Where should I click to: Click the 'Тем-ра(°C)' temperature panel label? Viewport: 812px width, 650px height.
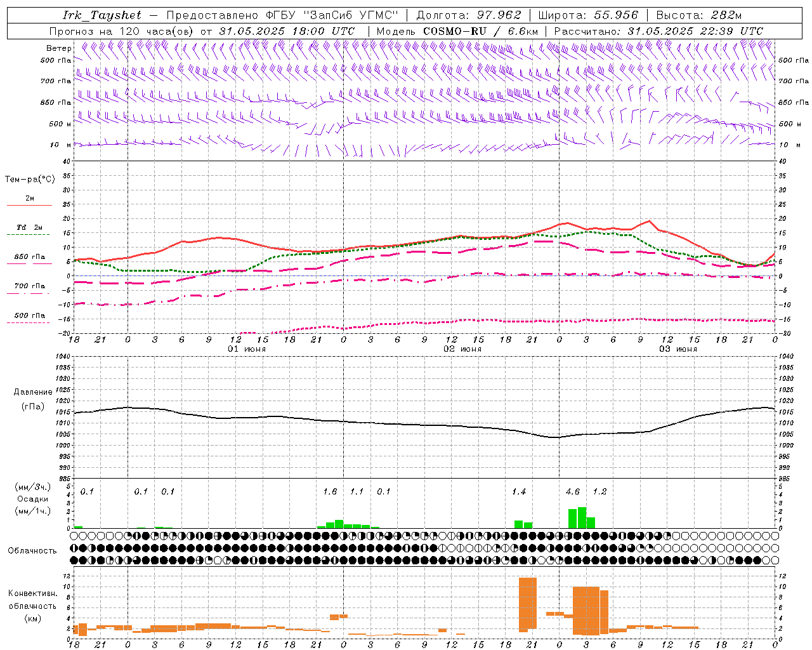[30, 180]
